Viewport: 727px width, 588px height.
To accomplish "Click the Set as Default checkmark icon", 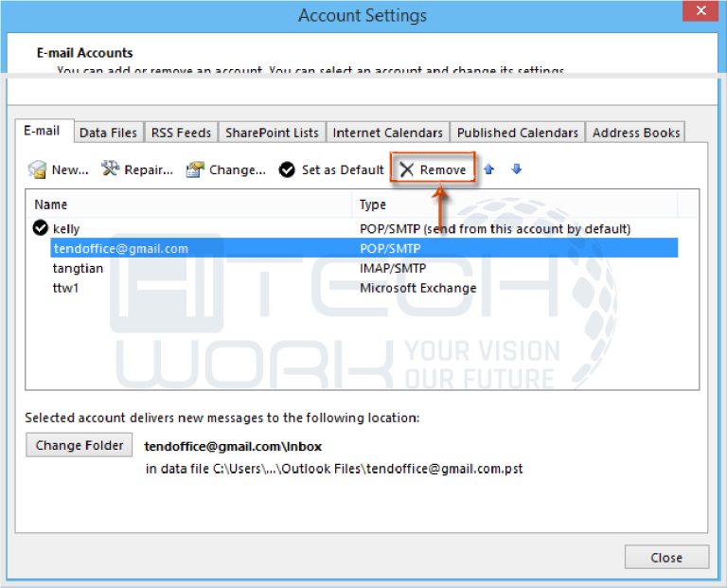I will [x=287, y=169].
